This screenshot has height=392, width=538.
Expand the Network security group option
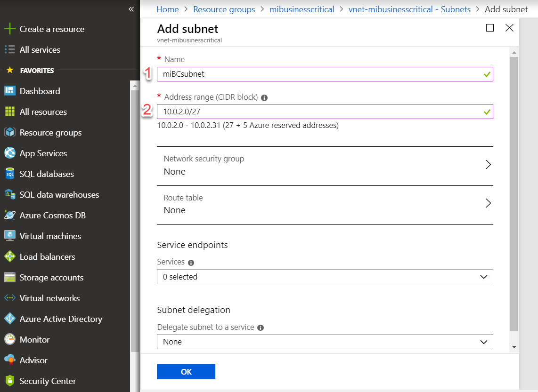tap(488, 165)
